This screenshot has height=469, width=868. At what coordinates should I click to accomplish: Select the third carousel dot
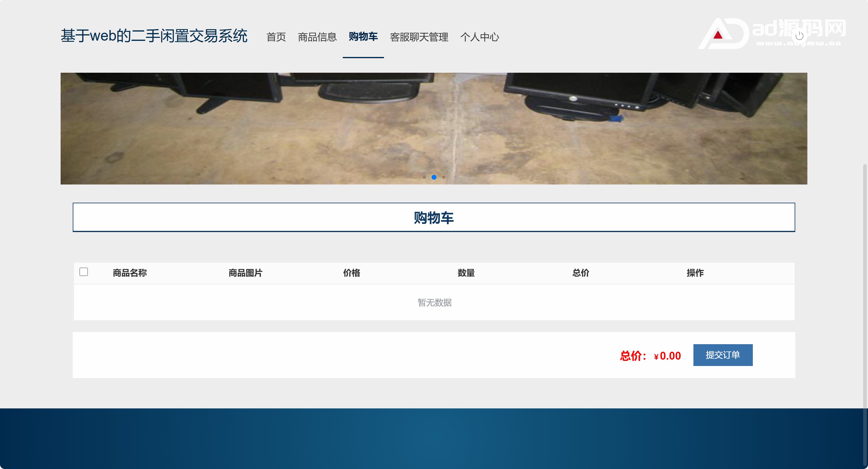444,177
